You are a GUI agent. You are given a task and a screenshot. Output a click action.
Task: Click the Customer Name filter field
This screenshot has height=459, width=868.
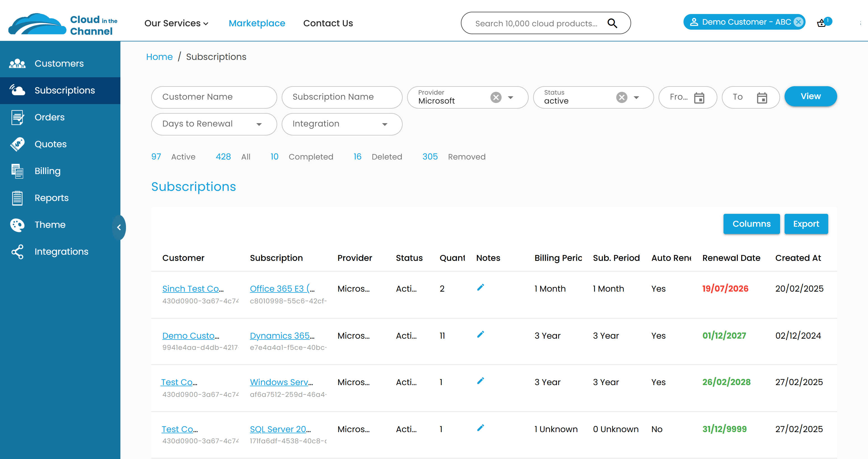coord(214,97)
